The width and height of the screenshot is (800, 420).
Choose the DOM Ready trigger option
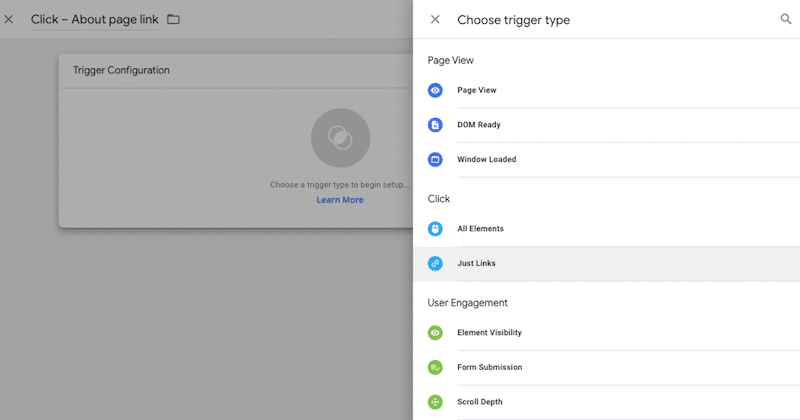point(479,125)
